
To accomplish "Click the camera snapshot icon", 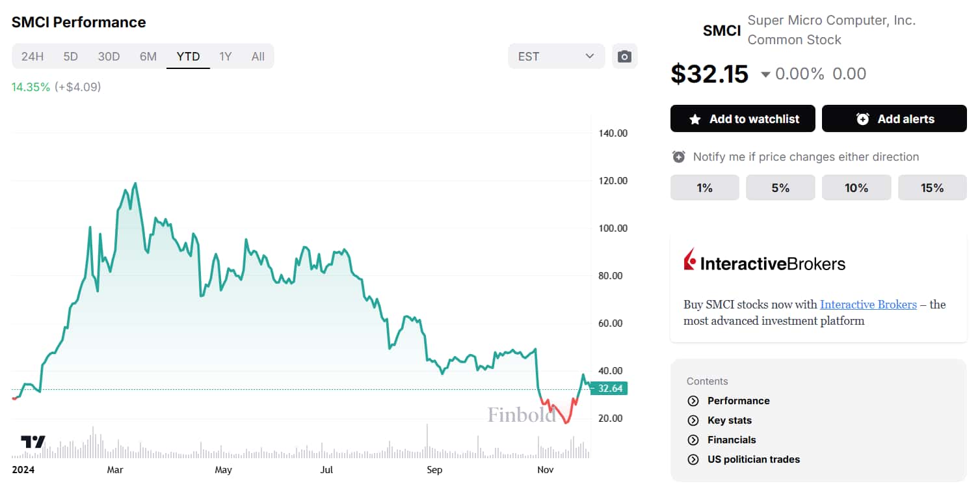I will [x=624, y=57].
